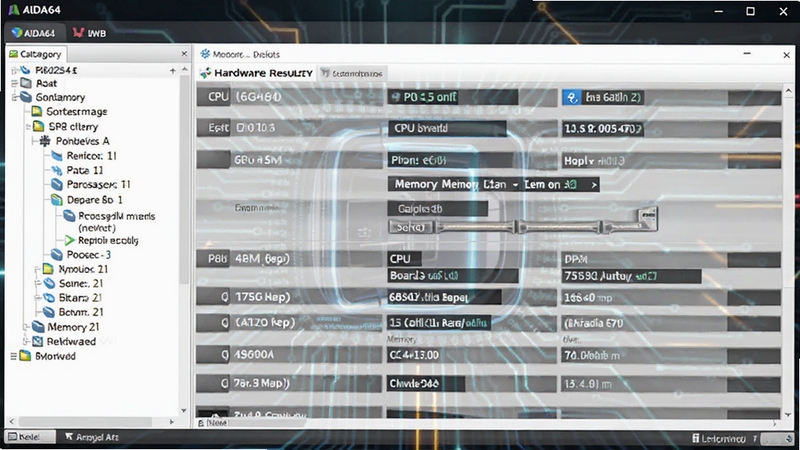Close the Caltegory panel

pos(184,54)
